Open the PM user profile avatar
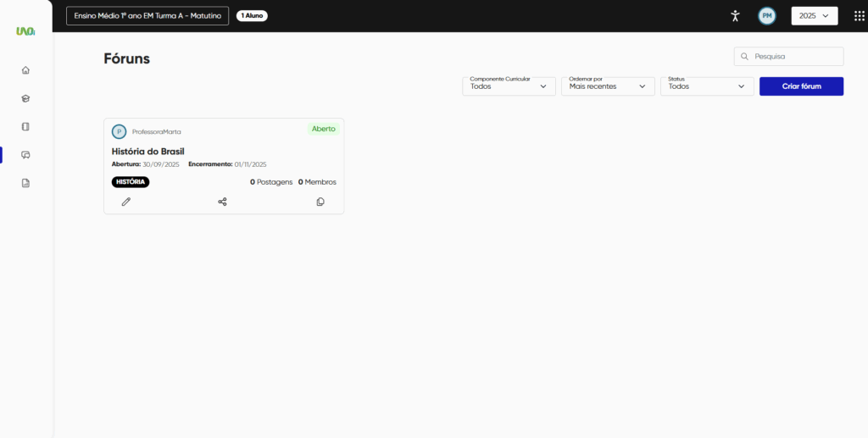Image resolution: width=868 pixels, height=438 pixels. click(x=767, y=15)
